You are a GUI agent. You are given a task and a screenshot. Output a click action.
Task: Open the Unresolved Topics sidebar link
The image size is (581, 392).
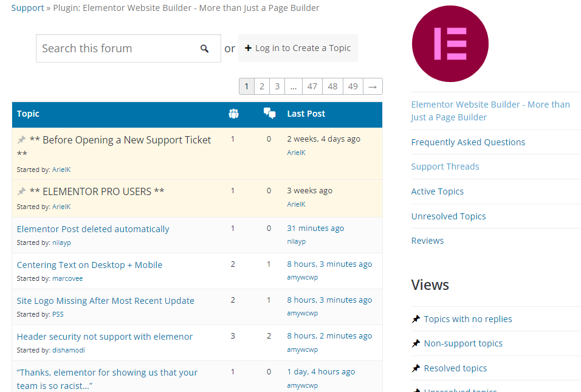coord(449,216)
